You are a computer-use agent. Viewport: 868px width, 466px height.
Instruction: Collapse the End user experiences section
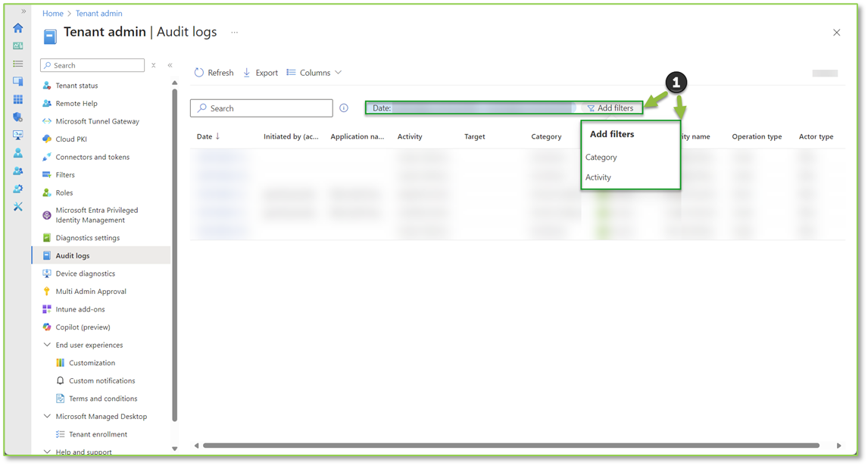(x=47, y=345)
